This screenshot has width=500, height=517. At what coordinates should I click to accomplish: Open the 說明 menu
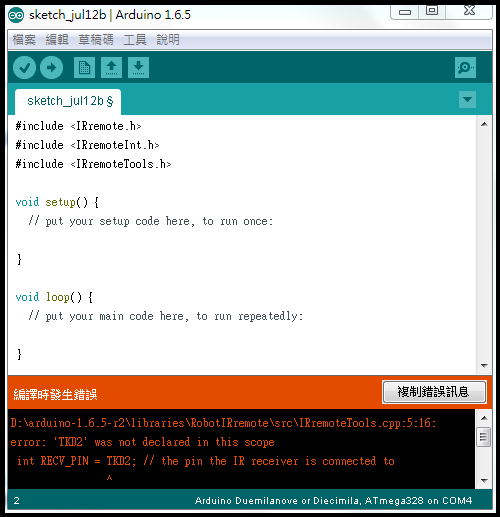coord(168,40)
